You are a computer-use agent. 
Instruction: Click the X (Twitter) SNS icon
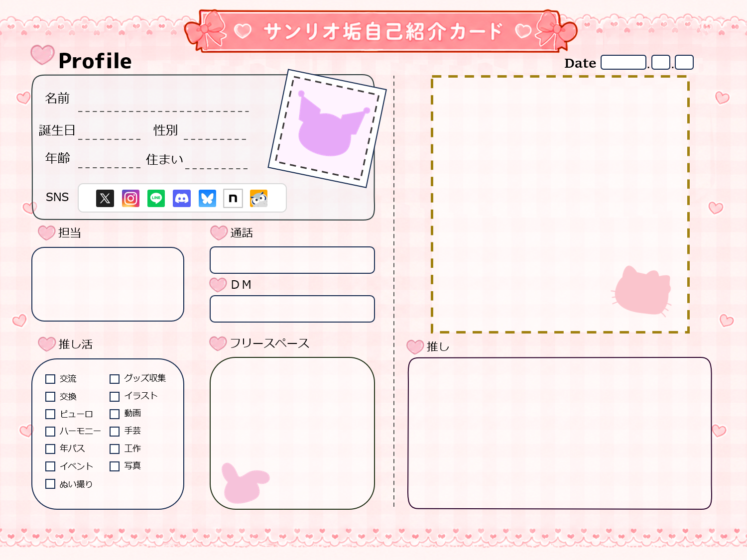point(105,198)
